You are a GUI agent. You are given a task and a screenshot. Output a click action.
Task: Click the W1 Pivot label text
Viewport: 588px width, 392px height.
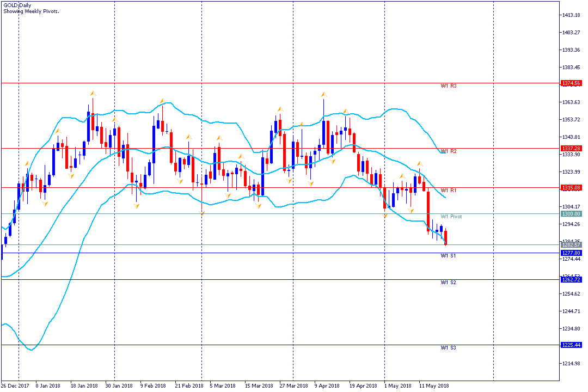pos(451,217)
